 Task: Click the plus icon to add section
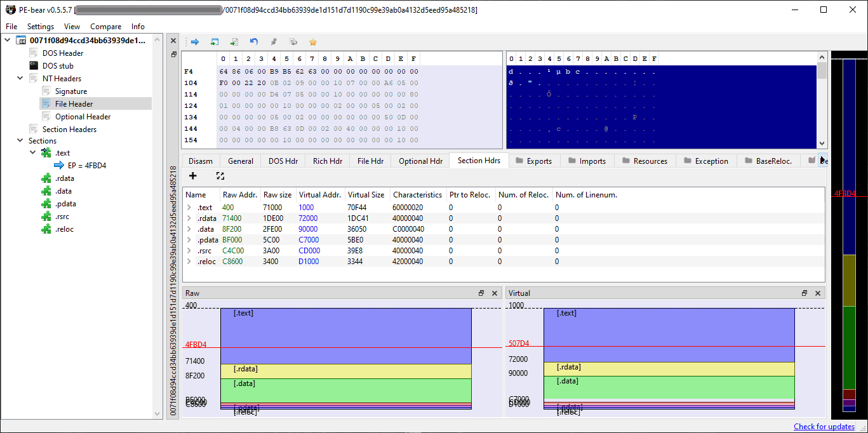[x=193, y=176]
